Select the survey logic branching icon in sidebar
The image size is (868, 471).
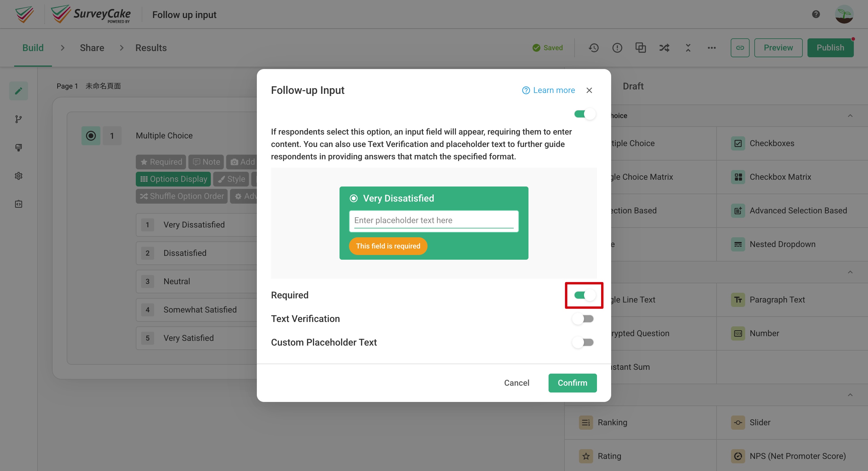[19, 119]
